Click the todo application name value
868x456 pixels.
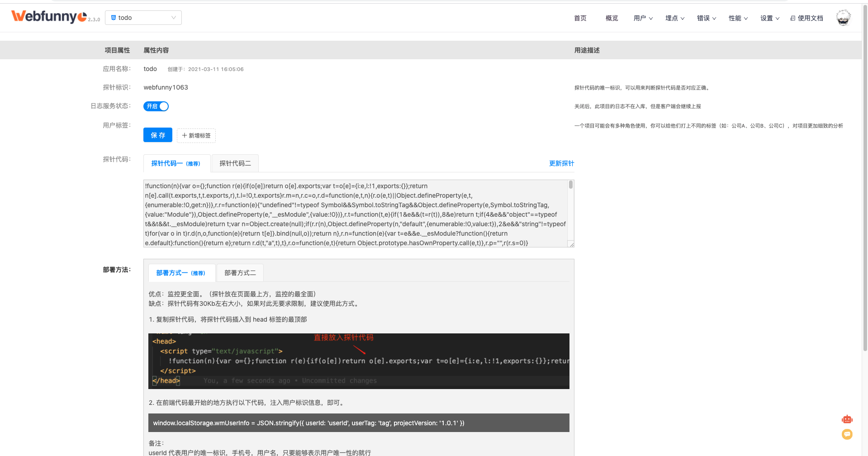(150, 69)
